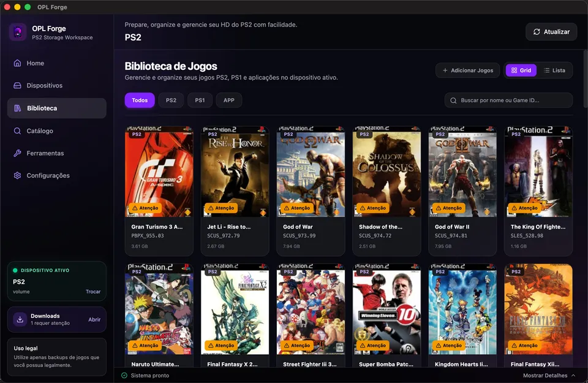Click Atenção badge on God of War card

(x=297, y=208)
